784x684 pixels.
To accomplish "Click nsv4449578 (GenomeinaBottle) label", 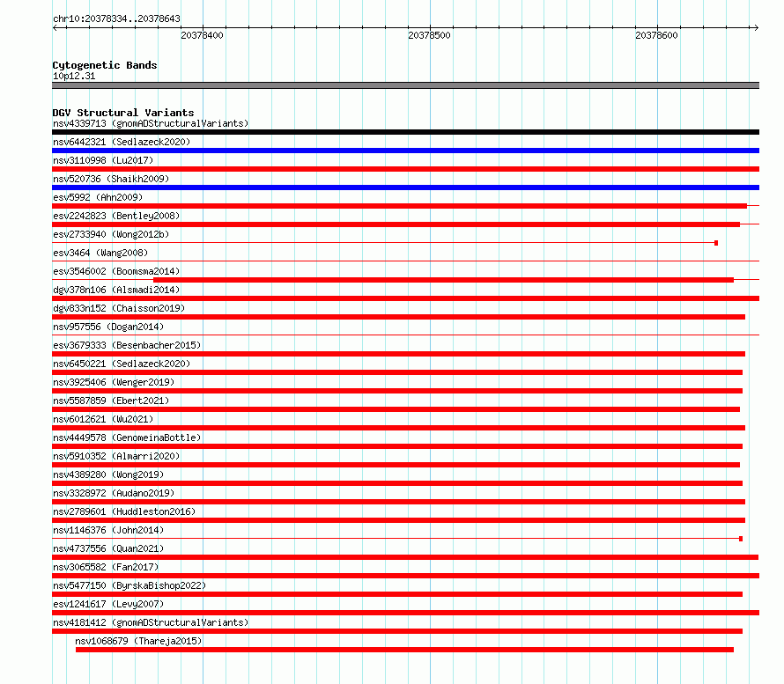I will [127, 438].
